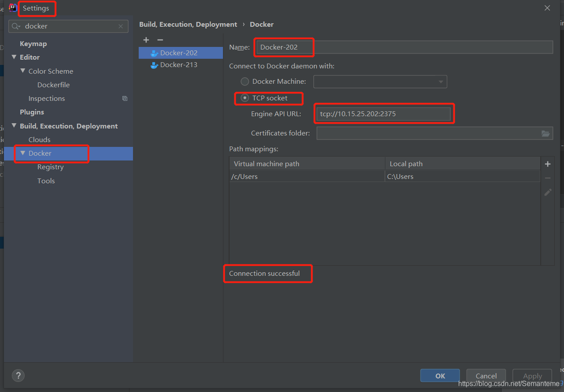
Task: Remove selected Docker configuration with minus icon
Action: (160, 40)
